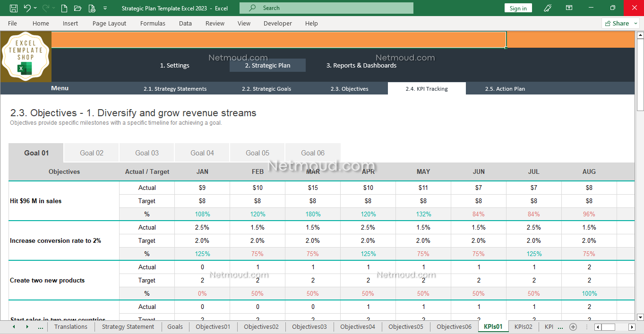Open 2.2. Strategic Goals page
Screen dimensions: 644x334
(266, 89)
